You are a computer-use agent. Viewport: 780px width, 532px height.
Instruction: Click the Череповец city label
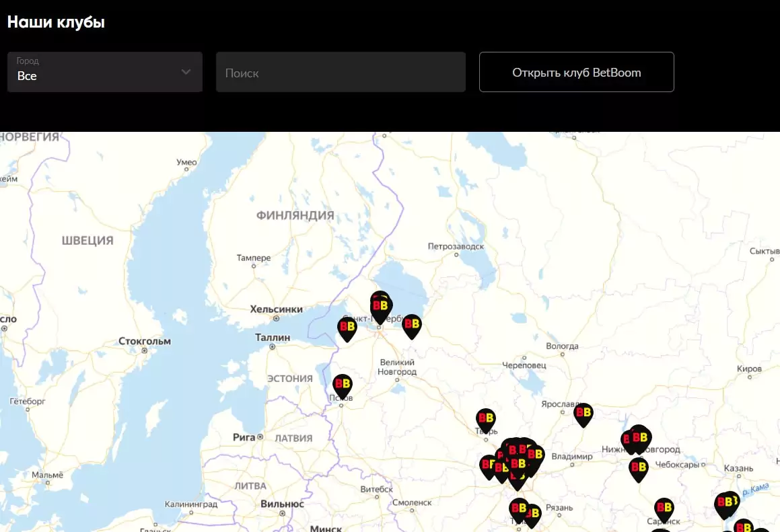point(524,365)
